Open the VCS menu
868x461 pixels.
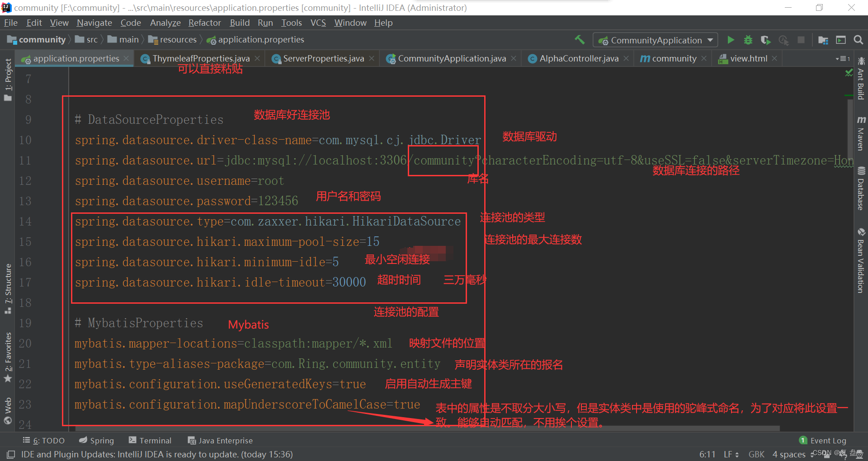318,23
